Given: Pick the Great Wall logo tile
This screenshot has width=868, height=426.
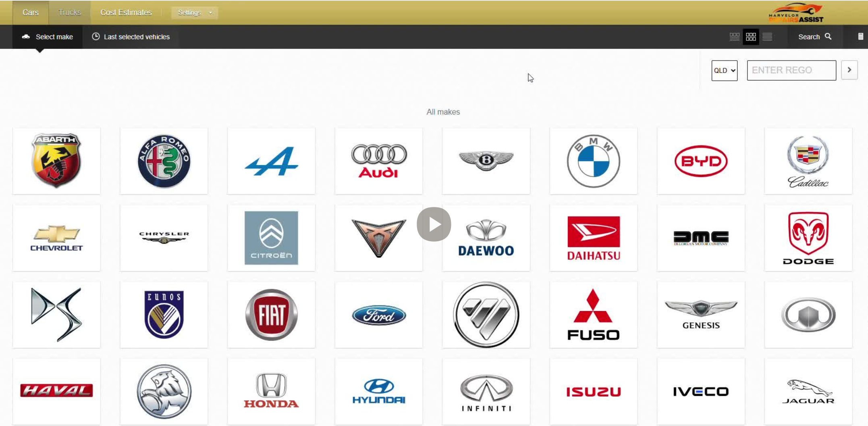Looking at the screenshot, I should pos(808,315).
